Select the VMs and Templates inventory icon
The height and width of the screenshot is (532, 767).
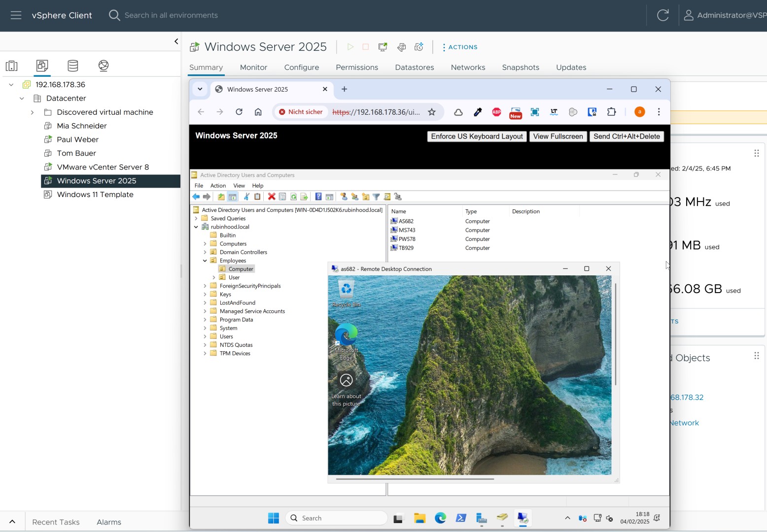coord(42,66)
